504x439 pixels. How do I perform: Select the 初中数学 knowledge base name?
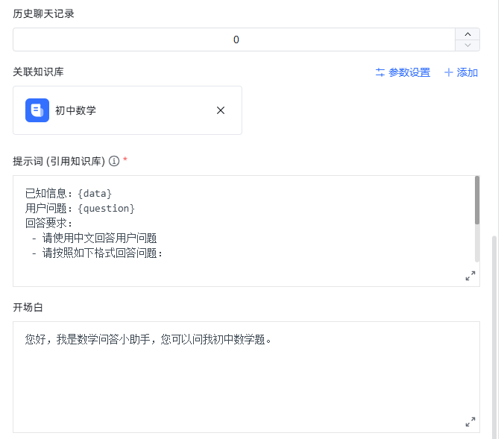75,110
